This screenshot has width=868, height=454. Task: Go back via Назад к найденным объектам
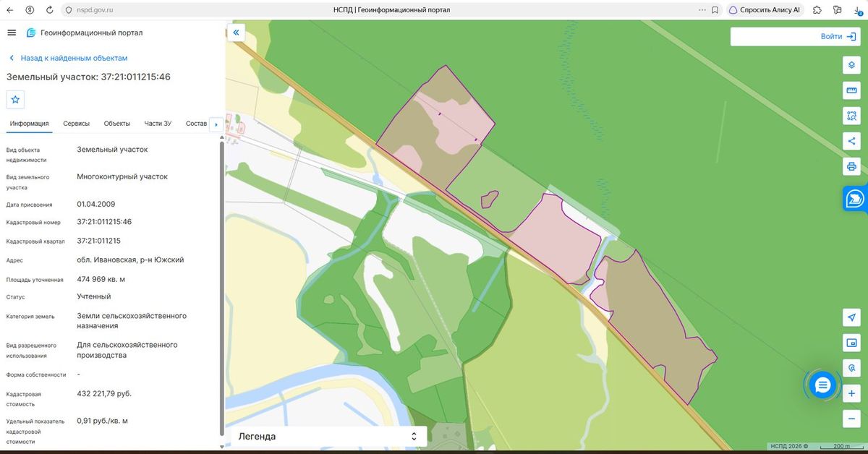tap(68, 58)
